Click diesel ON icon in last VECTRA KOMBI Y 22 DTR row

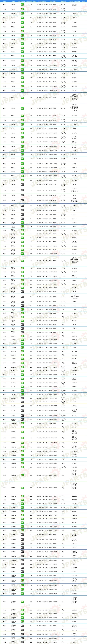pyautogui.click(x=22, y=642)
